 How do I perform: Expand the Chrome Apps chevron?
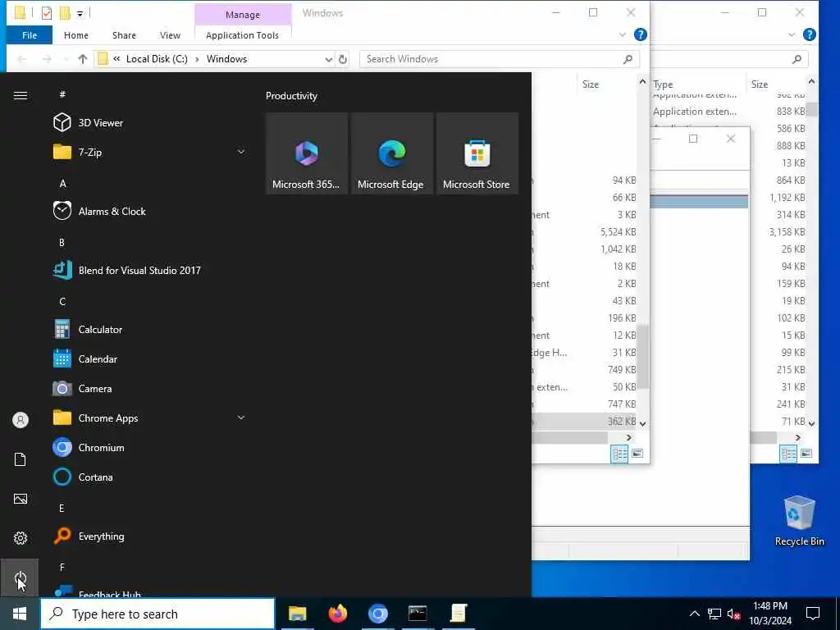click(241, 418)
